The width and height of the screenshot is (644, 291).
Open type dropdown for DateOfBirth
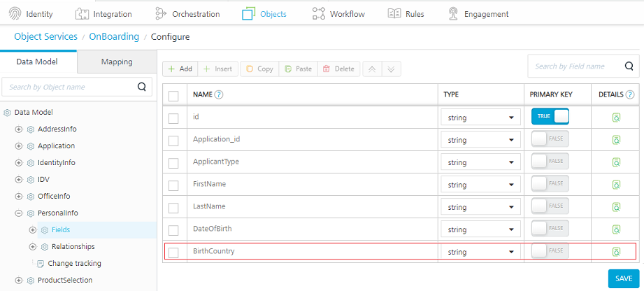480,229
